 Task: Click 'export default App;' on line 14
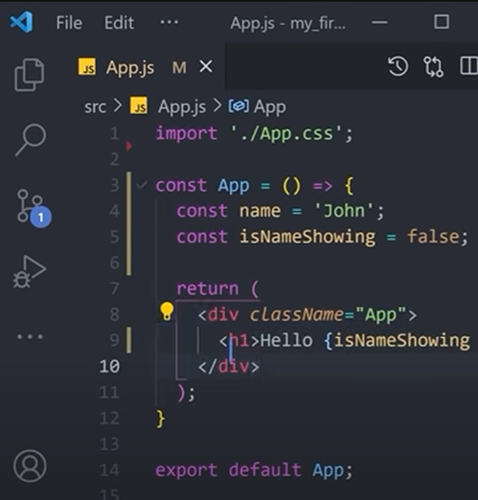[254, 470]
